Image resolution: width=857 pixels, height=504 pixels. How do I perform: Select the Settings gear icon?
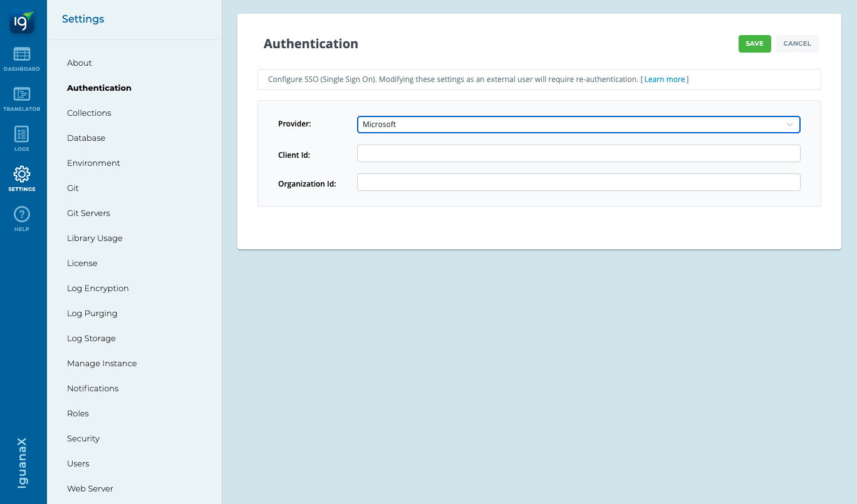coord(22,175)
